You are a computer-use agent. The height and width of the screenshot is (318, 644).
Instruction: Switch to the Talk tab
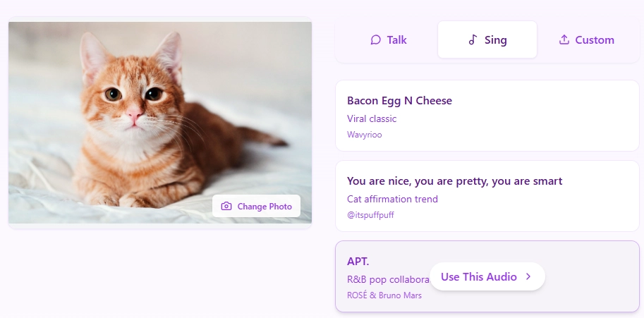(x=388, y=40)
